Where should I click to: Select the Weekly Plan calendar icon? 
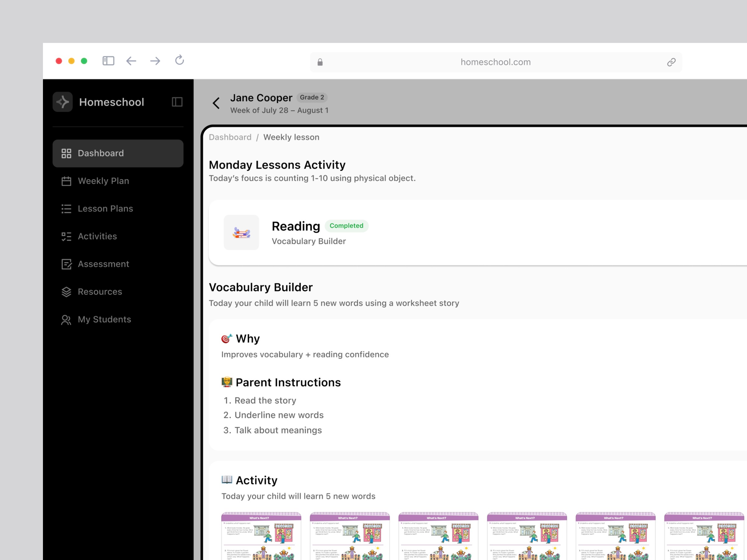[x=66, y=181]
